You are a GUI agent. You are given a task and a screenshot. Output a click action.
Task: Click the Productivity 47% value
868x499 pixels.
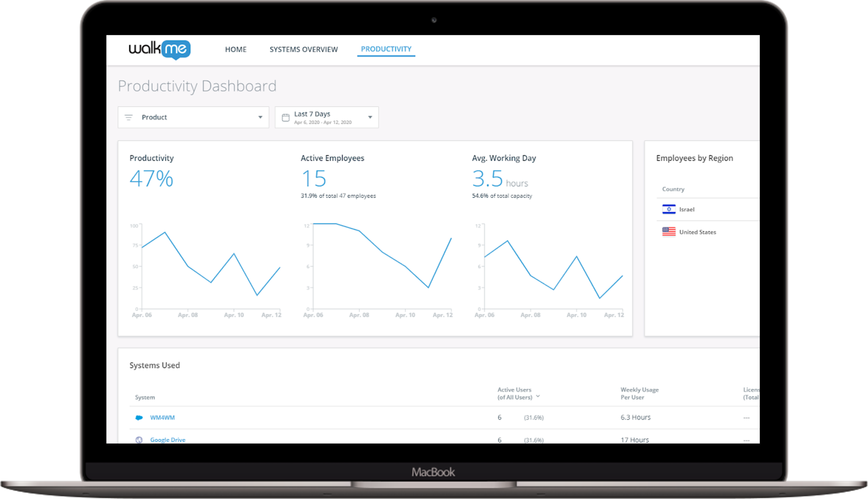click(151, 178)
